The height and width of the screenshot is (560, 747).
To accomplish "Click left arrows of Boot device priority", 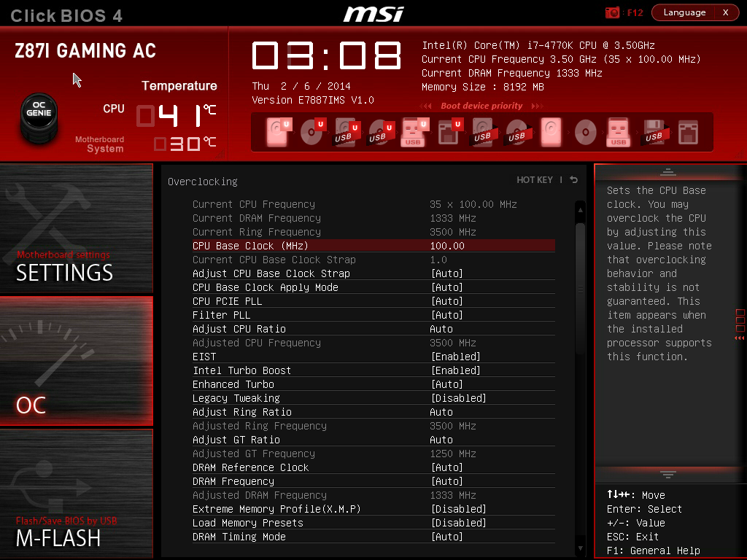I will (426, 106).
